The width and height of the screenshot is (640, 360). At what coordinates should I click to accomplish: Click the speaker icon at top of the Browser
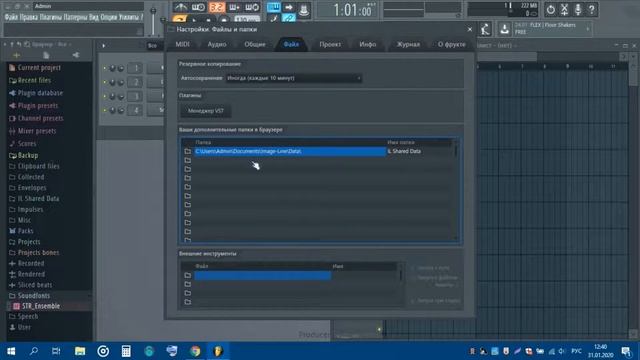pos(76,55)
